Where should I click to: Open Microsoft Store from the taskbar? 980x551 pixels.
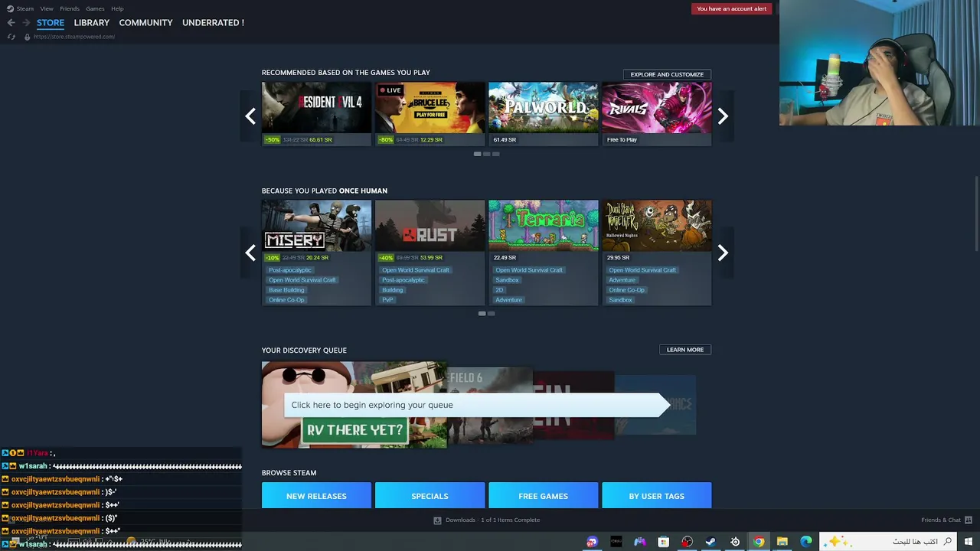pos(663,542)
